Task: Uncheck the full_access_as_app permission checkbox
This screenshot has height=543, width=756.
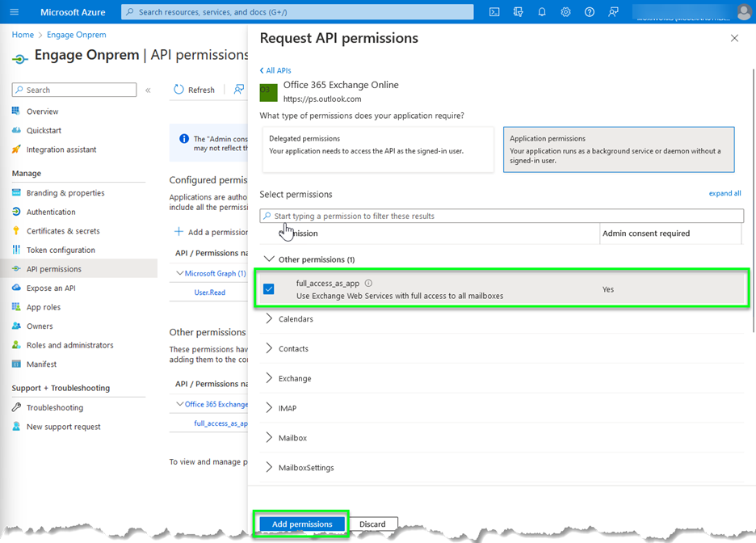Action: pos(269,289)
